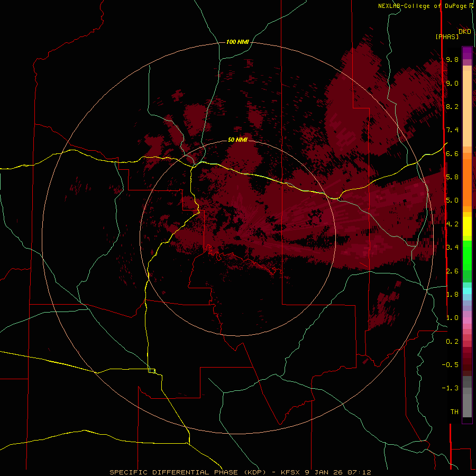Click the "[PHAS]" legend heading

pos(447,37)
